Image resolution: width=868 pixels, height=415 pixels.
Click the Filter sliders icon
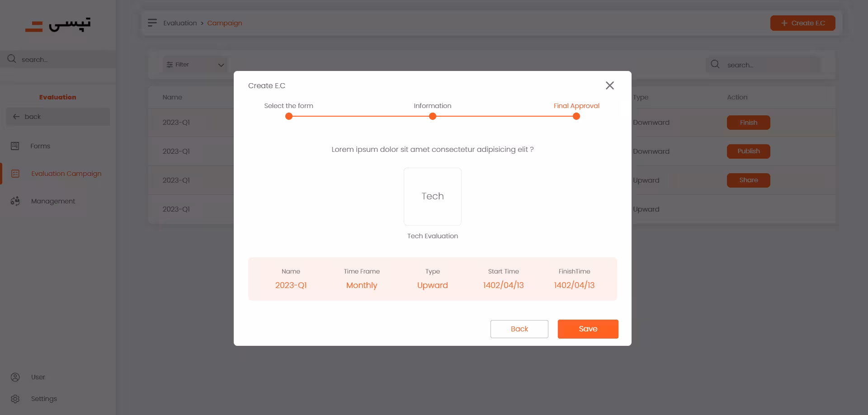pyautogui.click(x=170, y=65)
